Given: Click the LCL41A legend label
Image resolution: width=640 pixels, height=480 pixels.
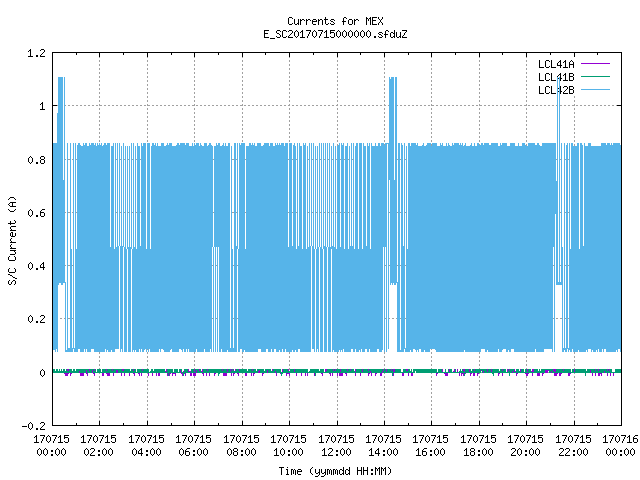Looking at the screenshot, I should 556,64.
